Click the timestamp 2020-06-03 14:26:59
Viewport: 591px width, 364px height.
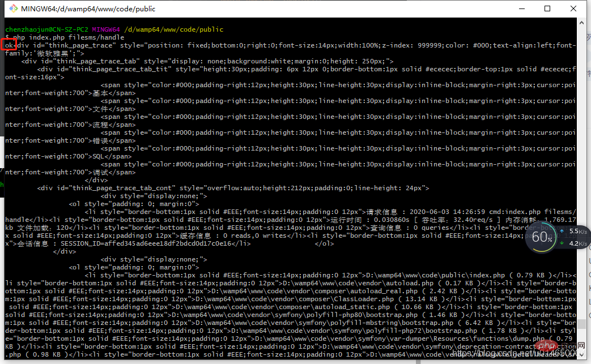(x=448, y=212)
